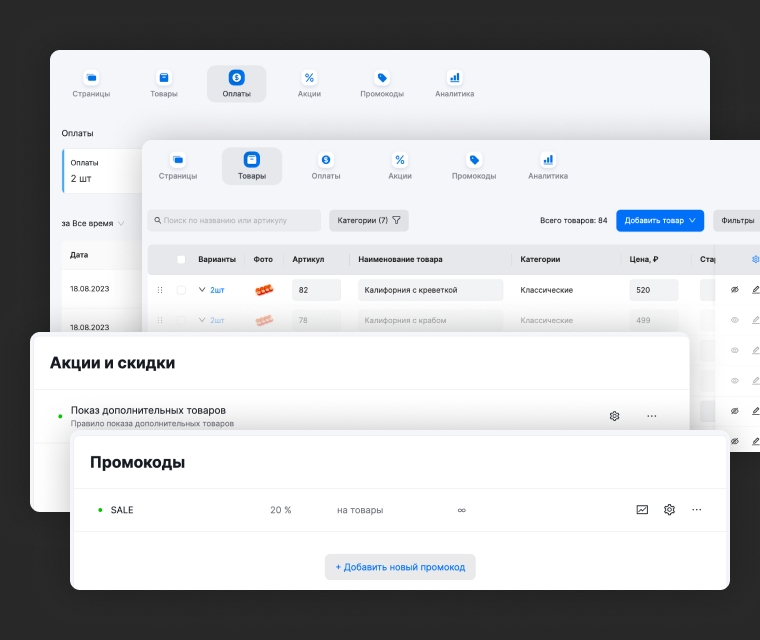This screenshot has height=640, width=760.
Task: Click the three-dots menu for SALE promocode
Action: 697,509
